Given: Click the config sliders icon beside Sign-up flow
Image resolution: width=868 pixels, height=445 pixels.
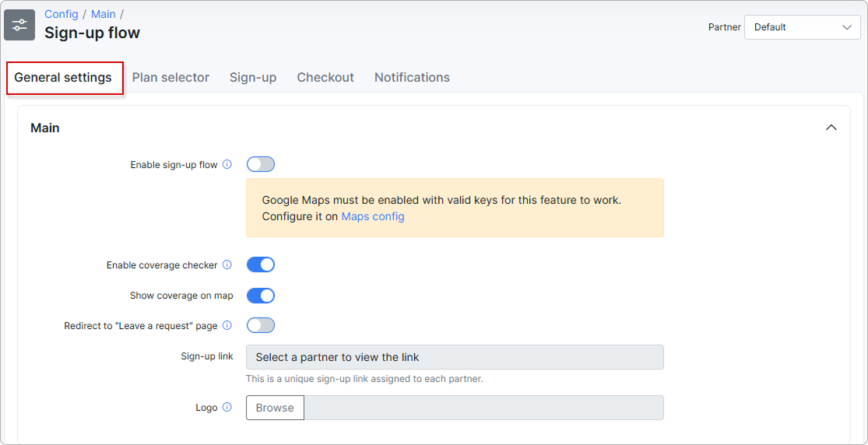Looking at the screenshot, I should point(20,25).
